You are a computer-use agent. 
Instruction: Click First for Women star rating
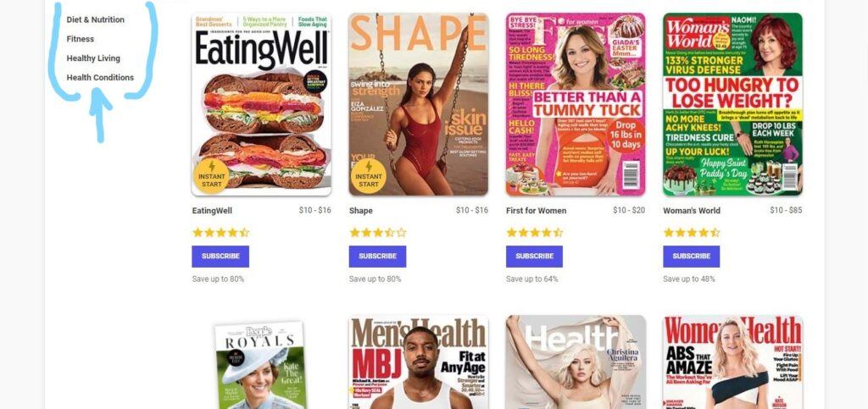coord(535,233)
